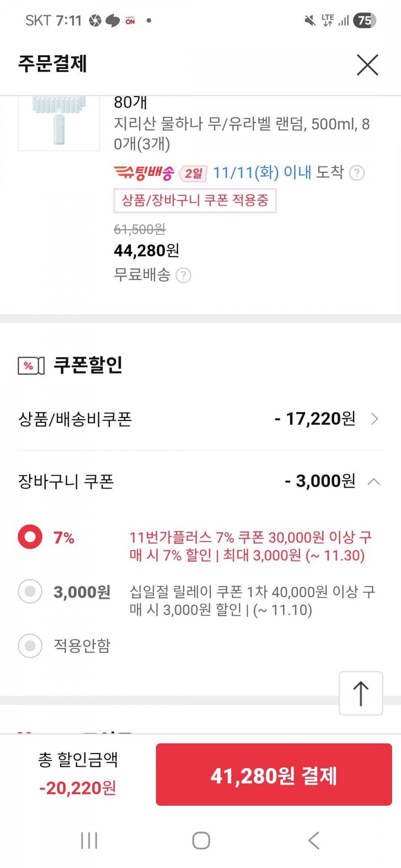Tap the Android recent apps icon

tap(89, 841)
